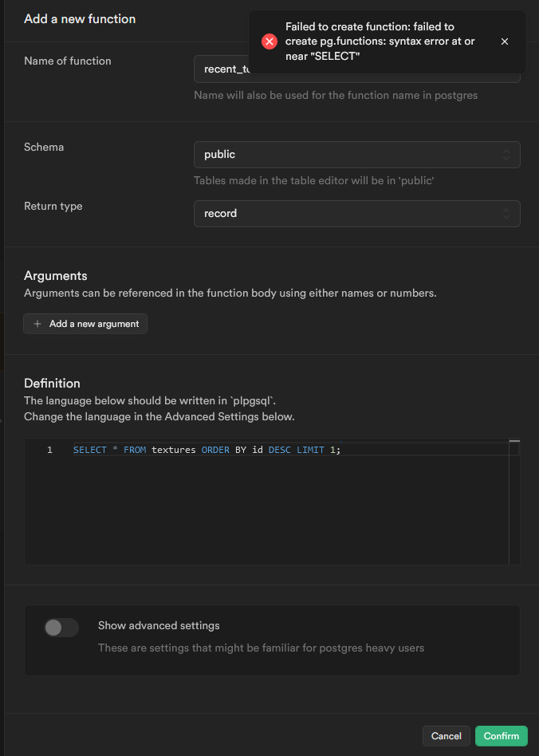
Task: Click the red error icon in the toast
Action: pyautogui.click(x=269, y=41)
